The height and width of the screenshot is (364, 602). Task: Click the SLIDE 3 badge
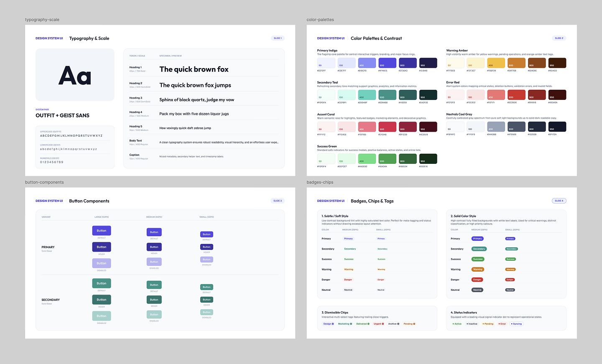[x=278, y=201]
